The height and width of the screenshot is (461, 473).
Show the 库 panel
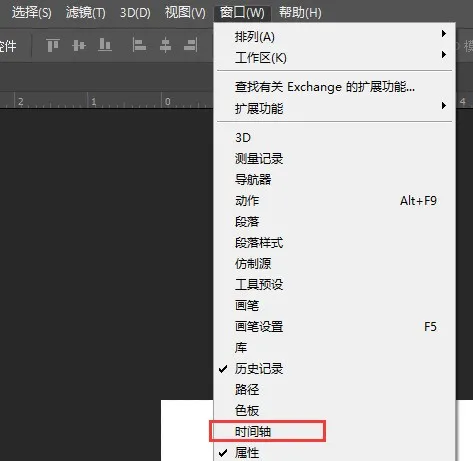tap(334, 348)
